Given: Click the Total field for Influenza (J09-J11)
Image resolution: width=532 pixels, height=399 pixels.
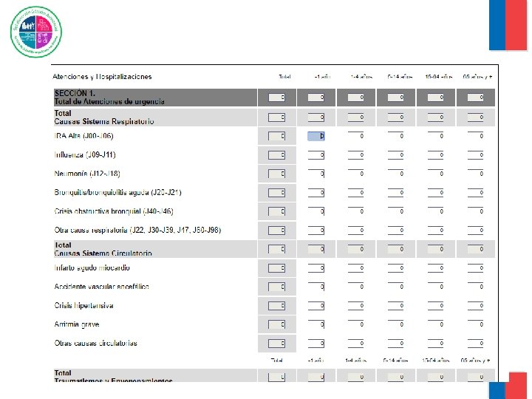Looking at the screenshot, I should click(276, 154).
